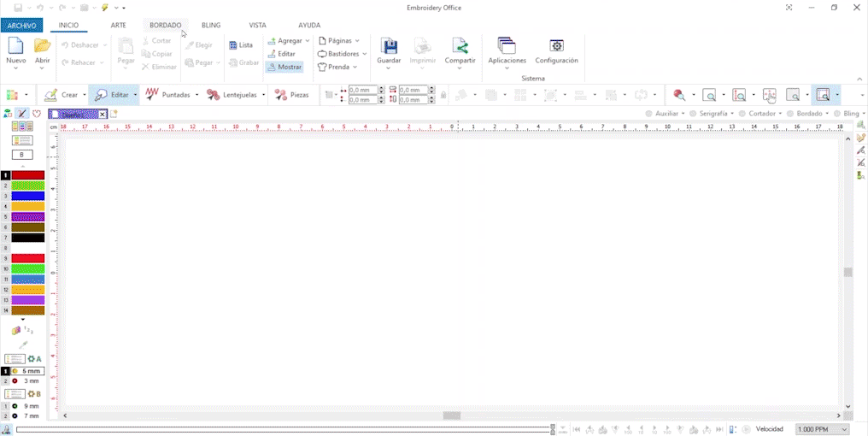This screenshot has height=436, width=868.
Task: Select the blue thread color number 3
Action: point(27,197)
